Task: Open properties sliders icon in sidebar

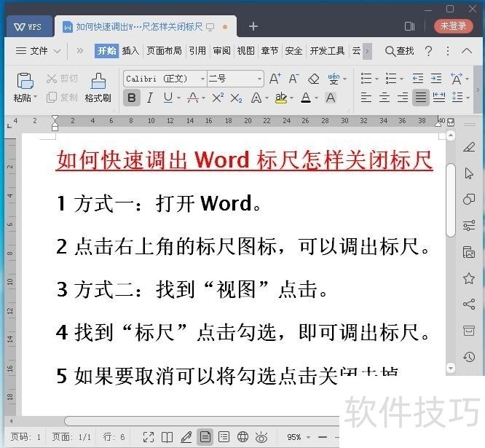Action: pos(469,226)
